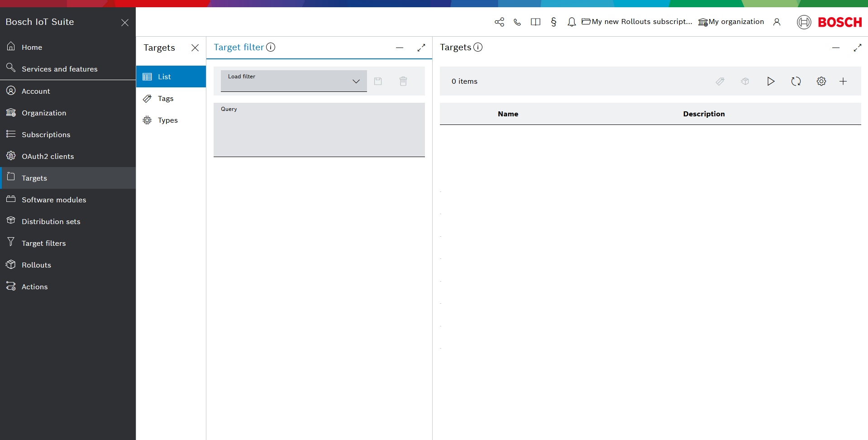Screen dimensions: 868x440
Task: Go to Distribution sets in sidebar
Action: coord(51,222)
